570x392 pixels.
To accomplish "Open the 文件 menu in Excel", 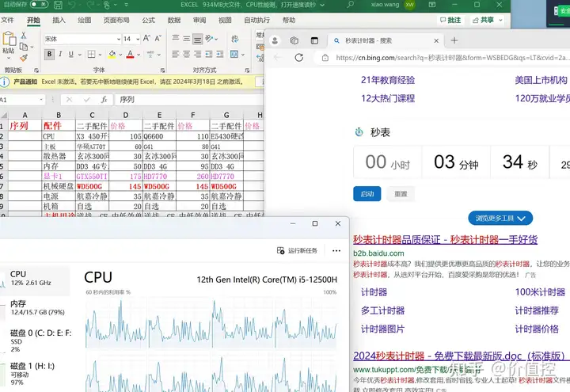I will (7, 20).
